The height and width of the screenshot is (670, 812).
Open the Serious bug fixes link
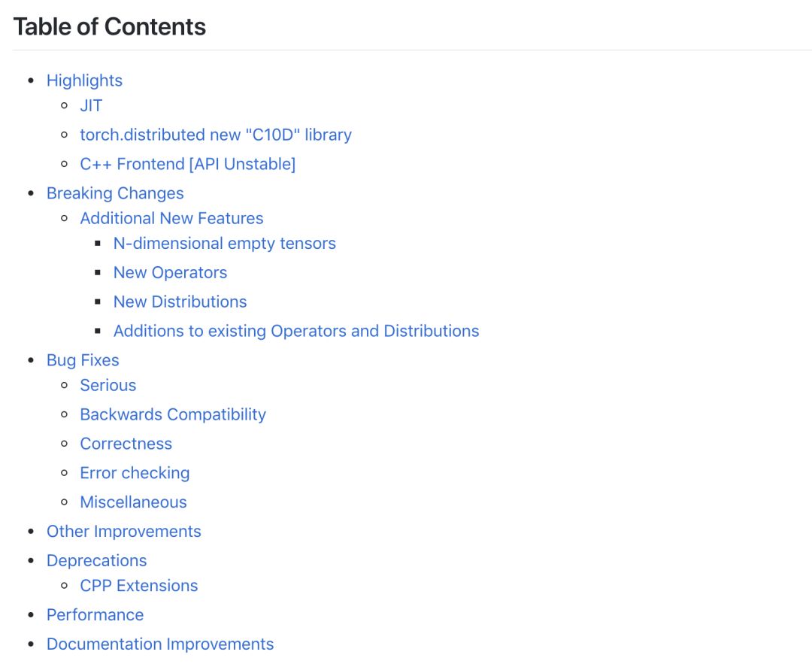108,385
